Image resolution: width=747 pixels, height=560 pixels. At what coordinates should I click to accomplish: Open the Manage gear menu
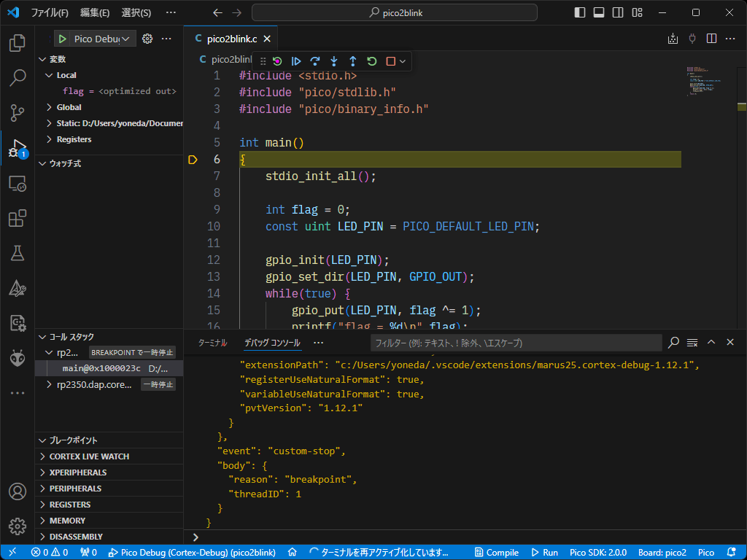(18, 526)
